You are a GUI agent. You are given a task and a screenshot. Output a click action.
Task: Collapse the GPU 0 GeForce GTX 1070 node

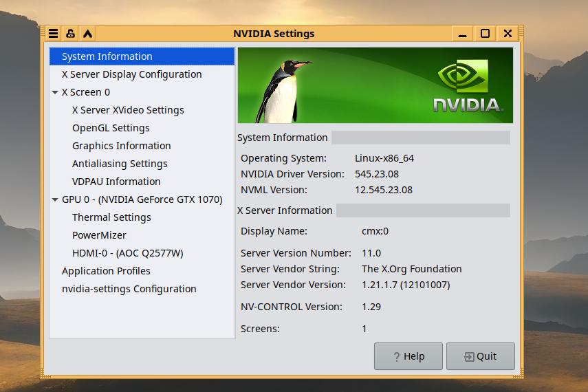(x=55, y=199)
